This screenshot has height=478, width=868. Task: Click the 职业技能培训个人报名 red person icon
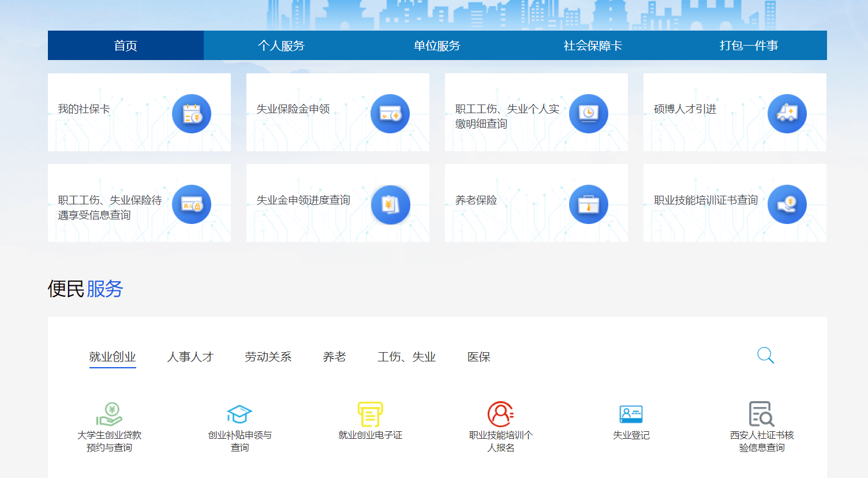pyautogui.click(x=500, y=414)
